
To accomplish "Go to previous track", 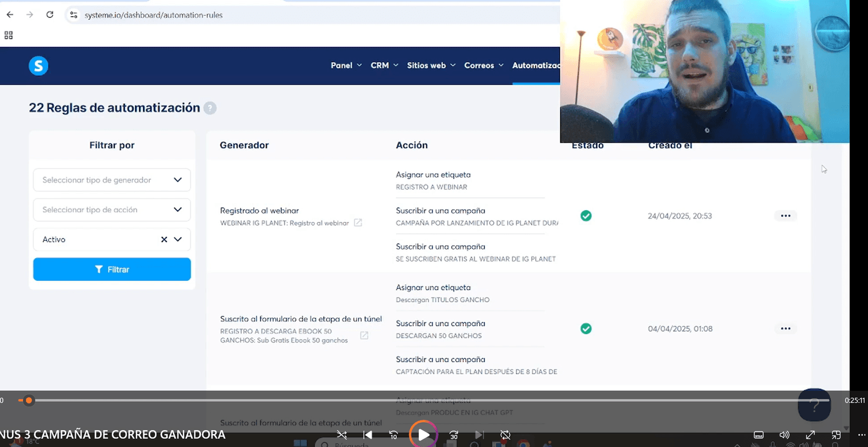I will click(x=367, y=435).
